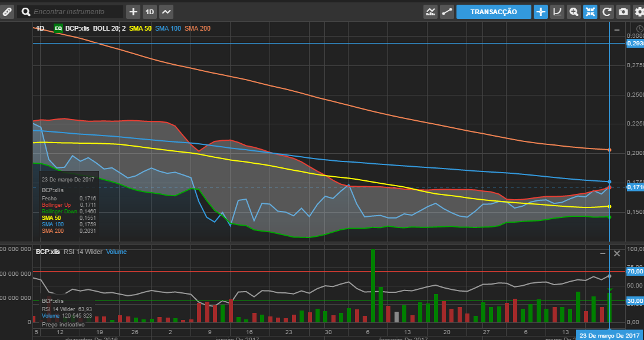Take a chart snapshot with camera icon
The width and height of the screenshot is (644, 340).
pyautogui.click(x=623, y=12)
